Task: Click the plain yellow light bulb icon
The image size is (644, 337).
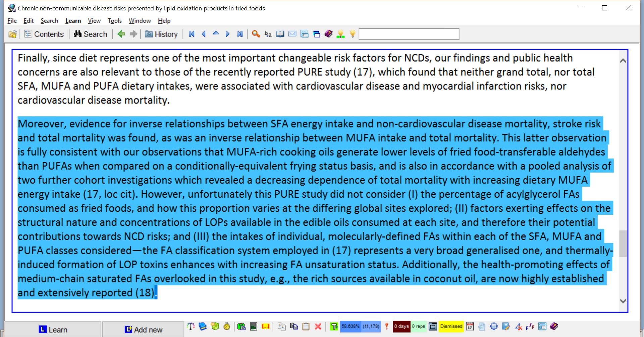Action: click(x=353, y=34)
